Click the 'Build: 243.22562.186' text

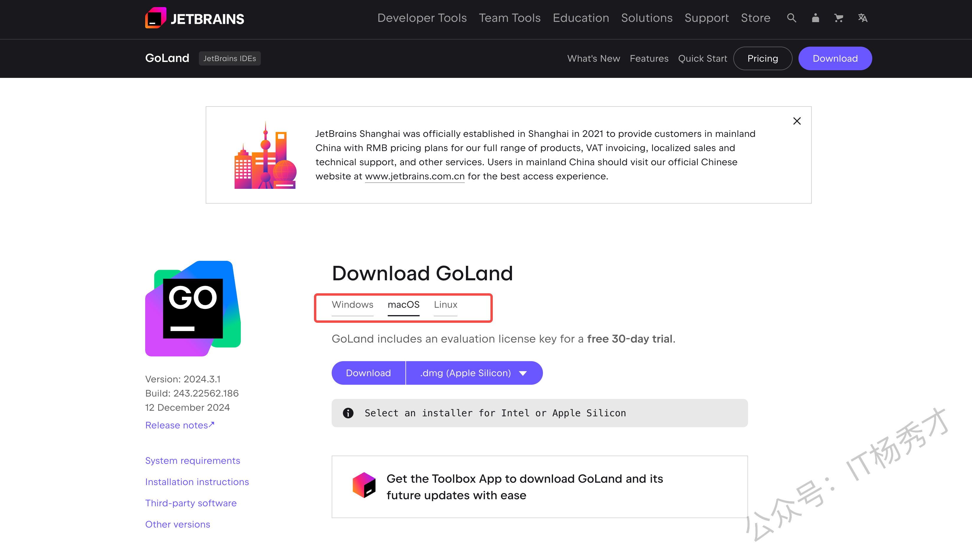point(192,394)
